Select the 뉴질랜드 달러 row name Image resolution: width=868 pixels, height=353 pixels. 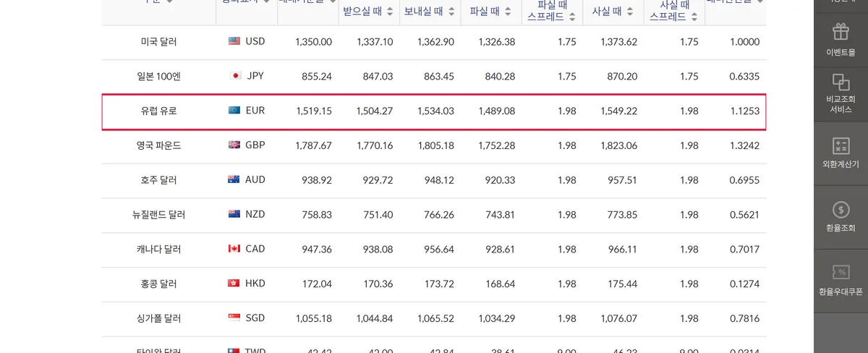tap(159, 215)
